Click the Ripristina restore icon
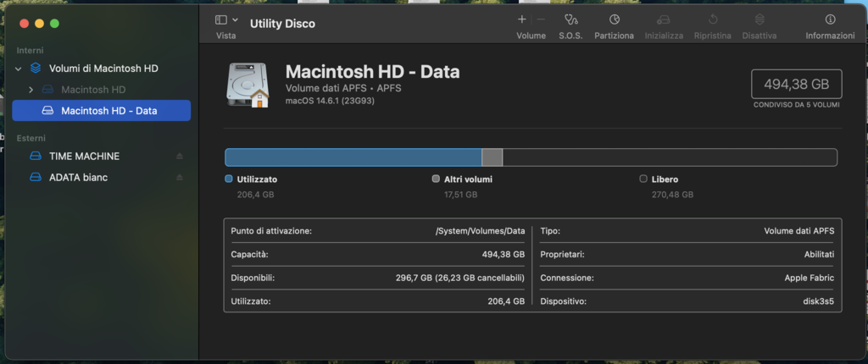 (x=713, y=19)
